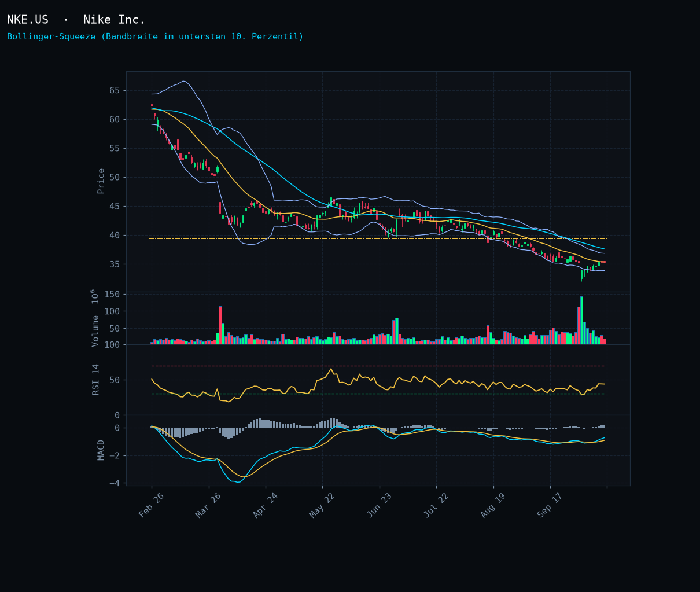Viewport: 700px width, 592px height.
Task: Select the "Mar 26" date label
Action: pos(208,505)
